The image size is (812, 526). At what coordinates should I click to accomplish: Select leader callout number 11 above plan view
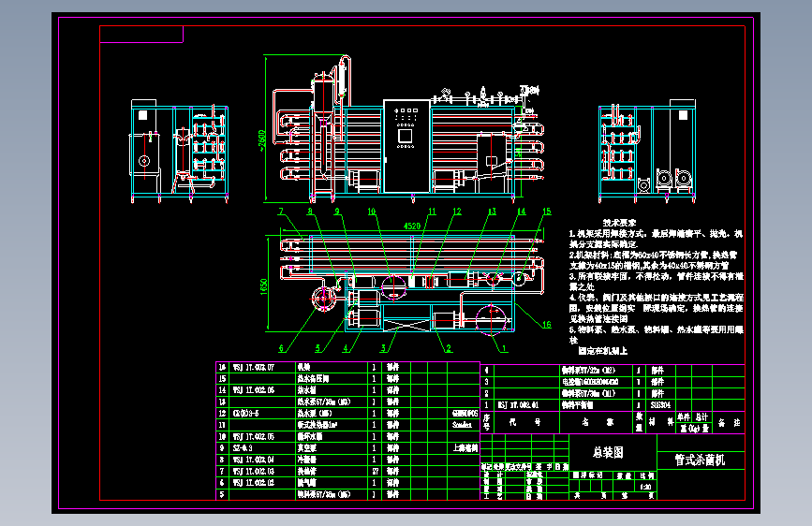click(432, 212)
